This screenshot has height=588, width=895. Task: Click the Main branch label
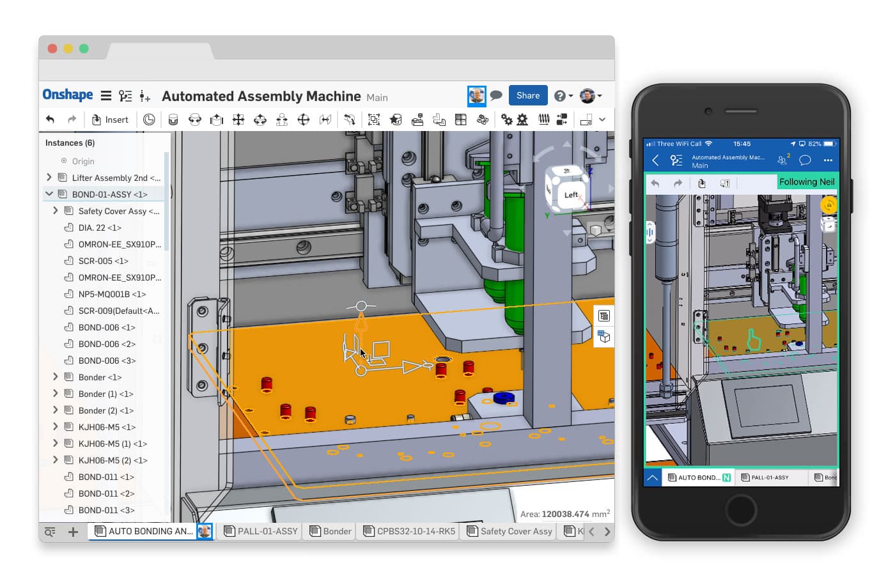tap(377, 97)
